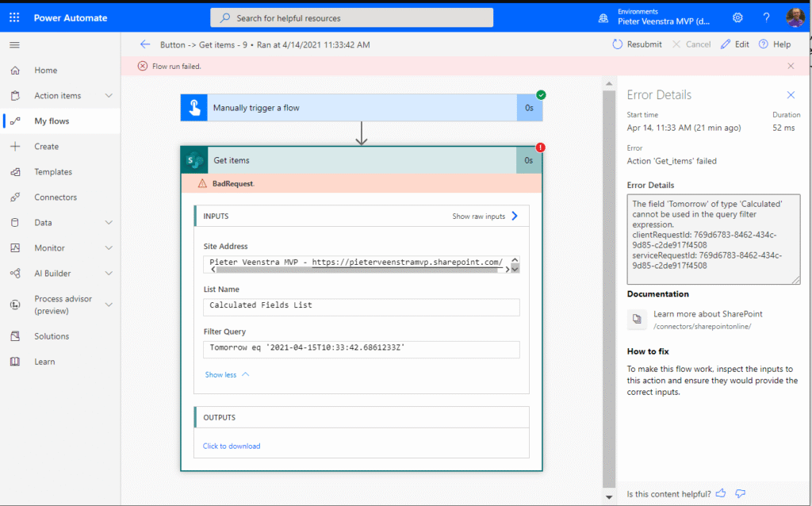Screen dimensions: 812x506
Task: Click the Data cylinder icon
Action: coord(16,222)
